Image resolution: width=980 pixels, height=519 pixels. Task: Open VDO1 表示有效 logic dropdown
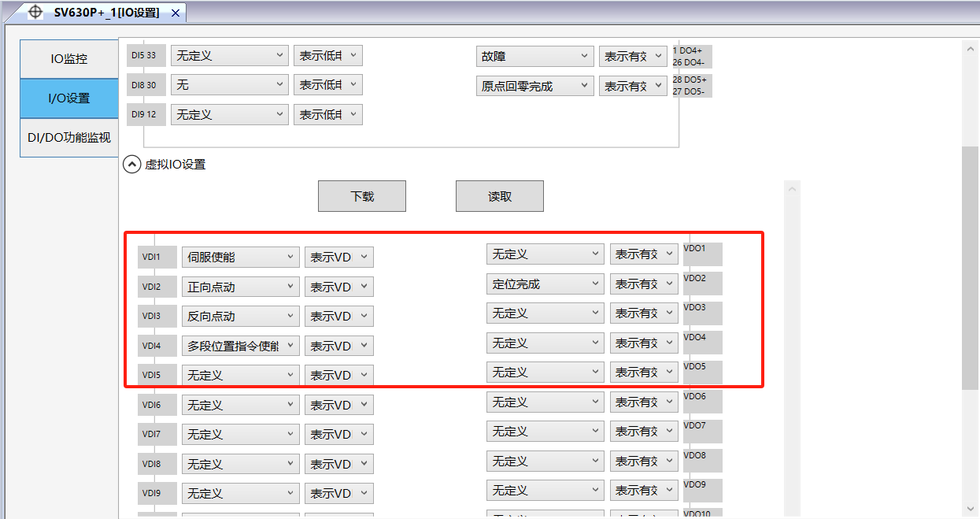[644, 254]
